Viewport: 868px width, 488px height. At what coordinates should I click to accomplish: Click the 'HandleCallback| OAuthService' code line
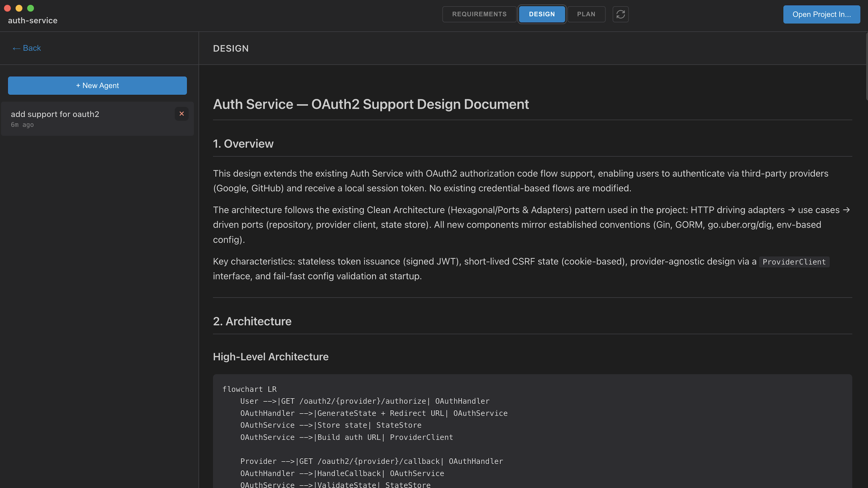[342, 474]
